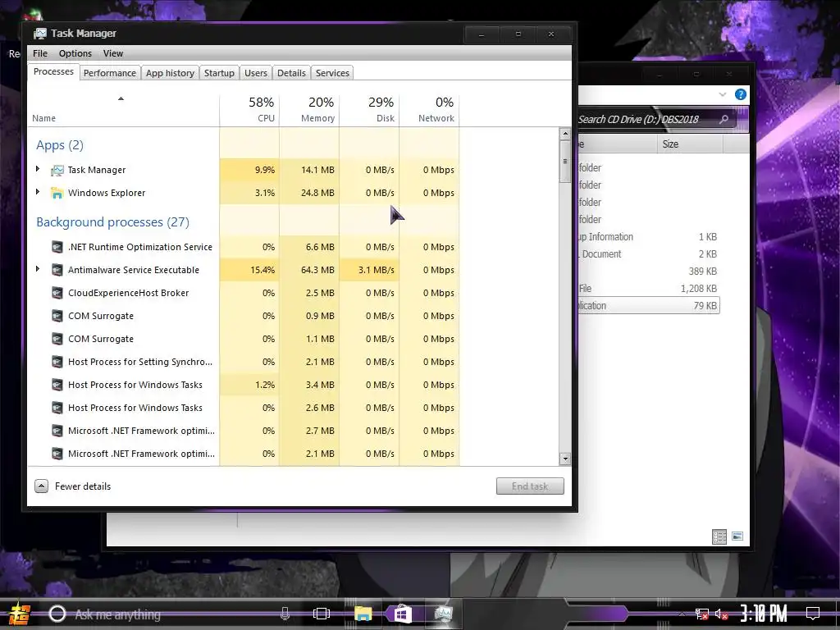
Task: Click the Task Manager title bar icon
Action: click(39, 34)
